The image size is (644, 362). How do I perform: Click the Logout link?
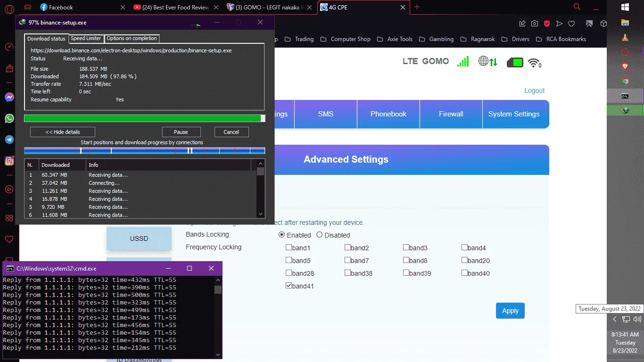click(x=534, y=90)
